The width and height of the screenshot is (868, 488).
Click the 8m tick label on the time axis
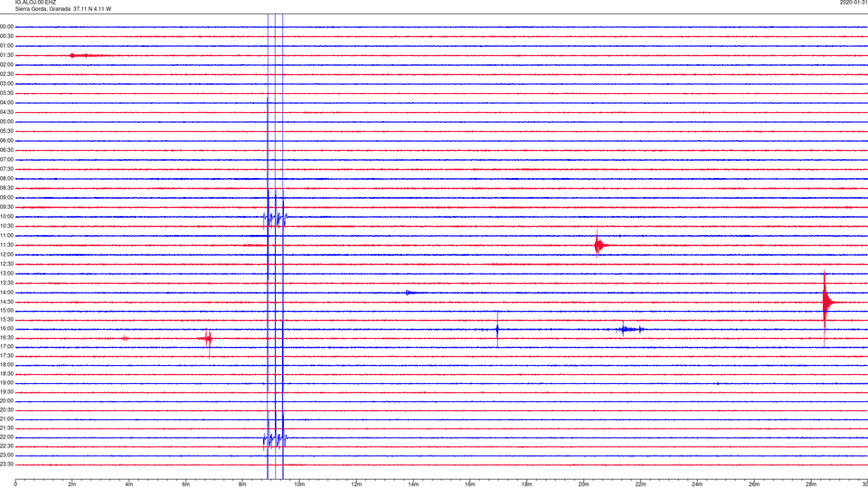click(x=242, y=484)
